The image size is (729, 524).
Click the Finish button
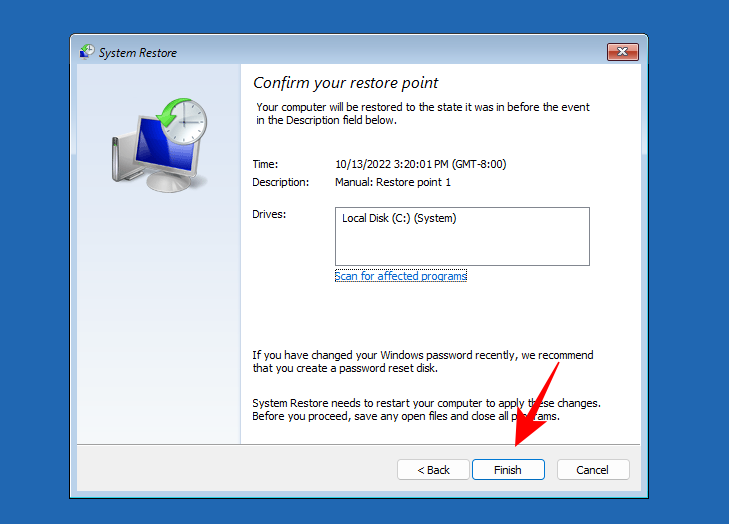[x=508, y=470]
